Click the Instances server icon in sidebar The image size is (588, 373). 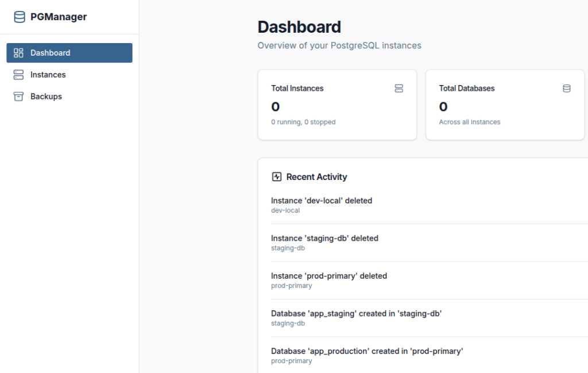pyautogui.click(x=18, y=75)
